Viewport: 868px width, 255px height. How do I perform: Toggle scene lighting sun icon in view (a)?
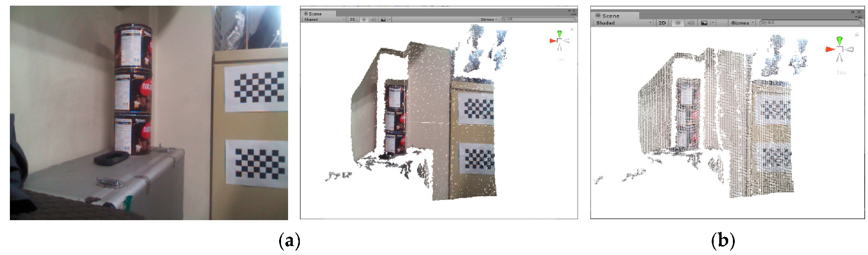click(364, 19)
